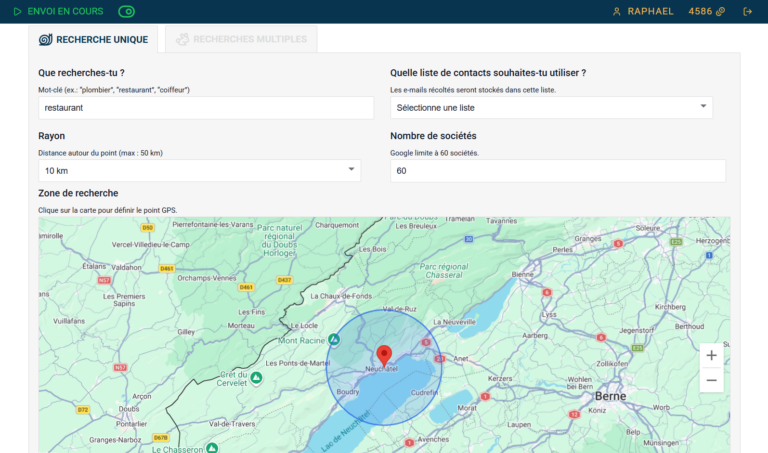Click the Val-de-Travers label on map
This screenshot has width=768, height=453.
coord(232,424)
